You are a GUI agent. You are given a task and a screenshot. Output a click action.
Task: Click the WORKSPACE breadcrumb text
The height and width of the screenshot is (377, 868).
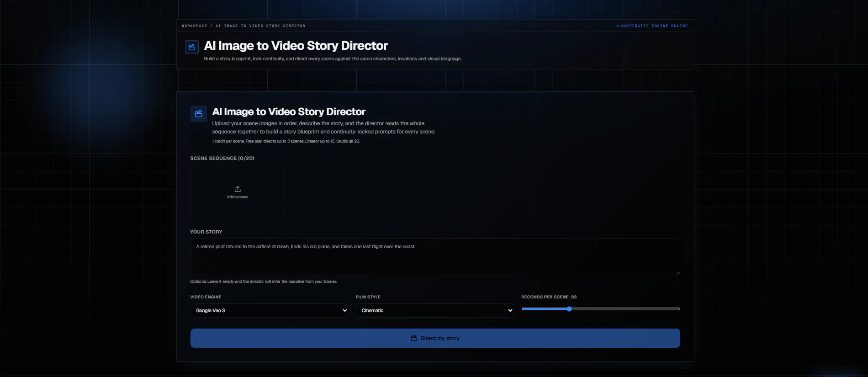pyautogui.click(x=195, y=26)
